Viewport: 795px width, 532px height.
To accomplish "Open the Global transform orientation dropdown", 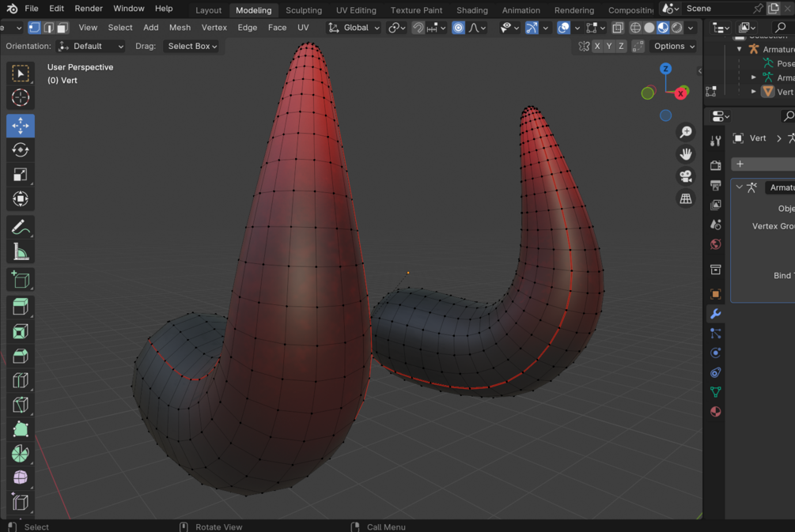I will click(x=354, y=28).
